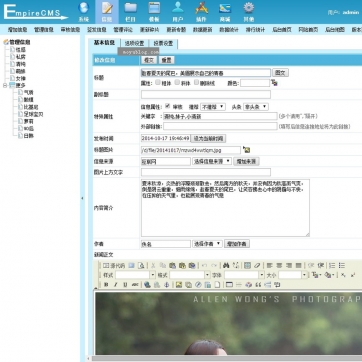Open the 选择信息来源 dropdown

point(212,161)
